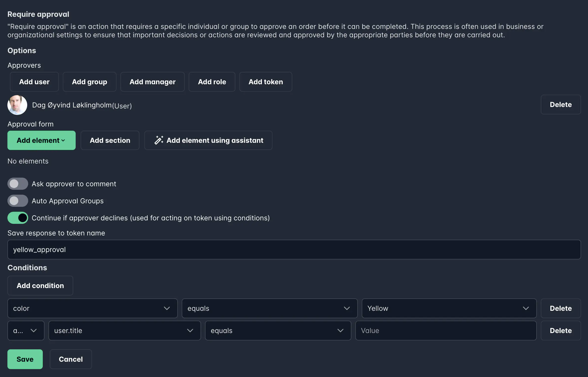Click the yellow_approval token name field
The height and width of the screenshot is (377, 588).
(294, 250)
